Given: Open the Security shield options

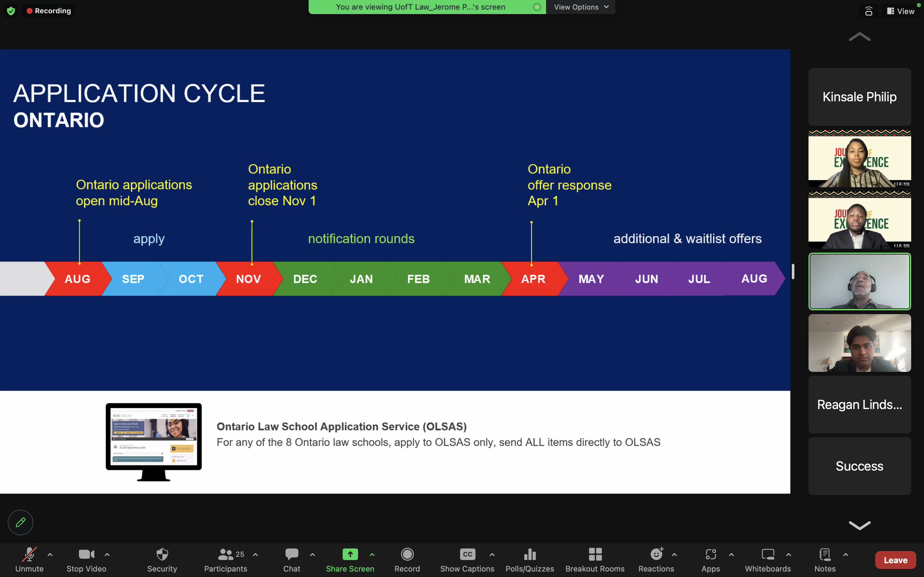Looking at the screenshot, I should coord(162,559).
